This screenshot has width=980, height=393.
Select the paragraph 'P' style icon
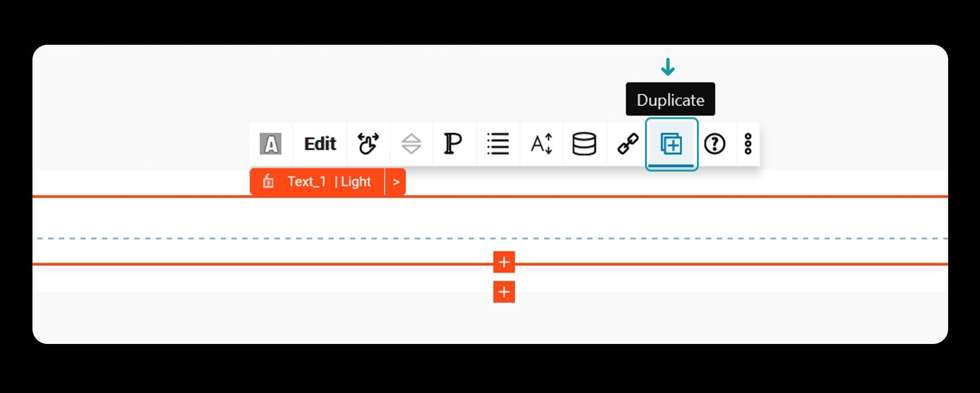[x=453, y=144]
